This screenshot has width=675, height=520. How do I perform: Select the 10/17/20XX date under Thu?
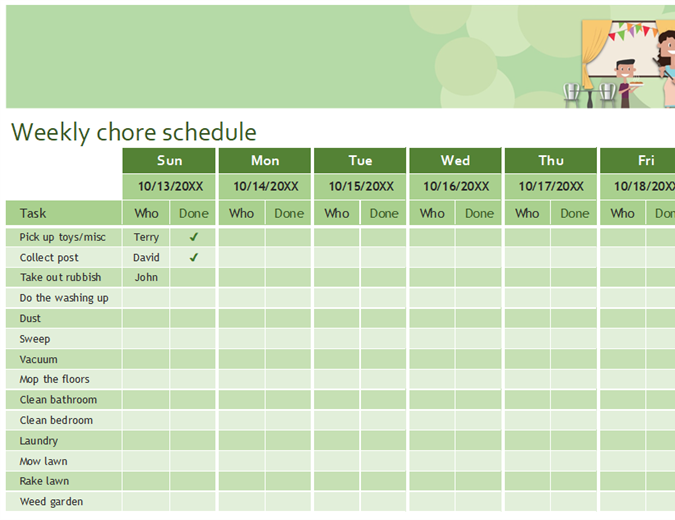pos(551,186)
